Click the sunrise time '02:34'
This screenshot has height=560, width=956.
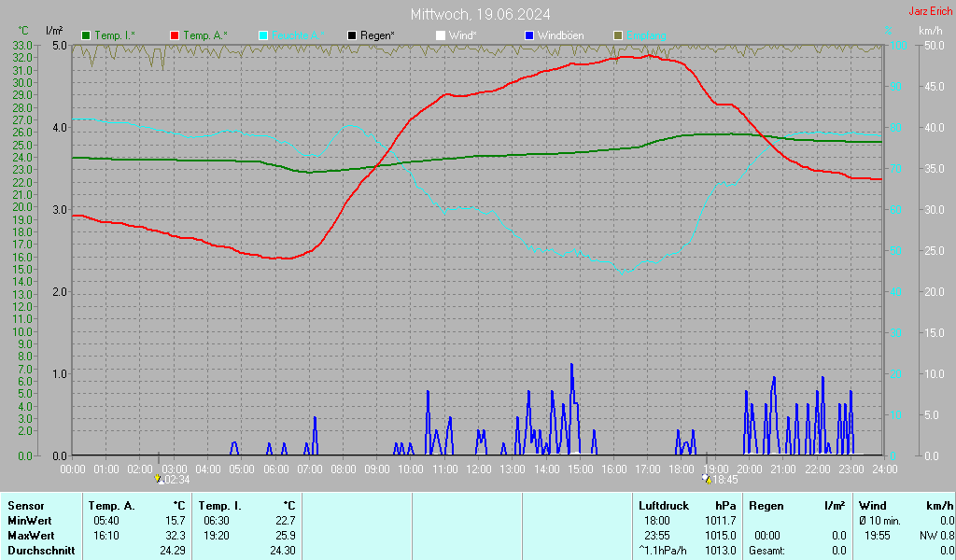pyautogui.click(x=176, y=480)
